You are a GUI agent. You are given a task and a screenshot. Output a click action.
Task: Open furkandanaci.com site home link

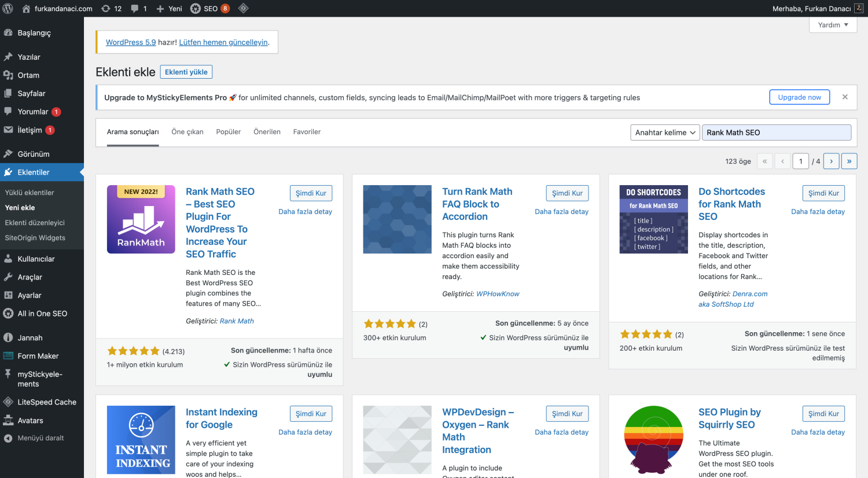(57, 9)
